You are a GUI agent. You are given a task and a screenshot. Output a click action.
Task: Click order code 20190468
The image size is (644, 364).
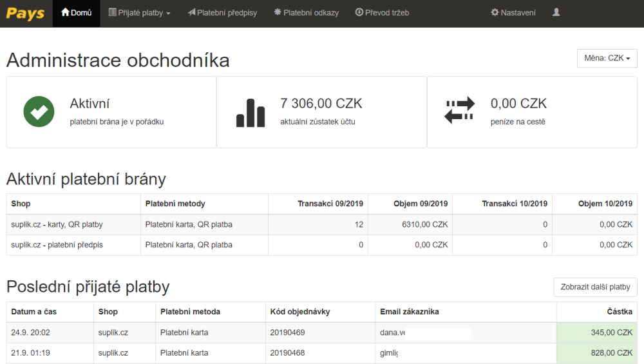tap(287, 354)
